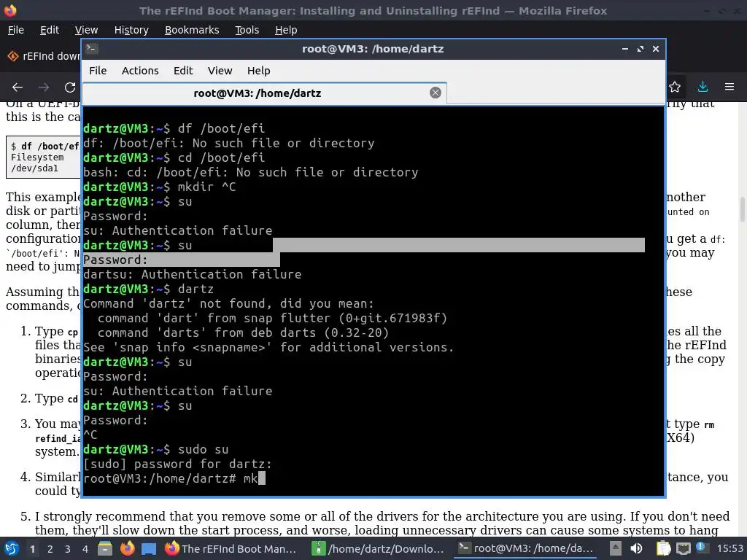747x560 pixels.
Task: Open the Firefox Bookmarks menu
Action: [192, 30]
